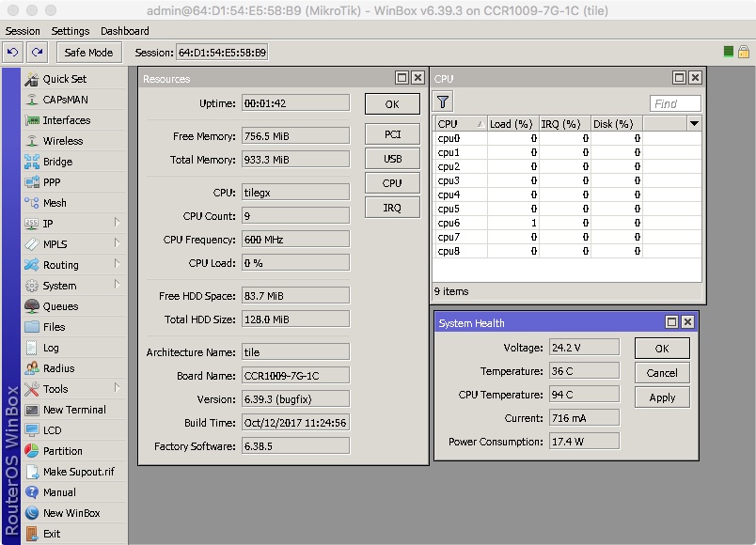Open the Settings menu
This screenshot has width=756, height=545.
[71, 31]
